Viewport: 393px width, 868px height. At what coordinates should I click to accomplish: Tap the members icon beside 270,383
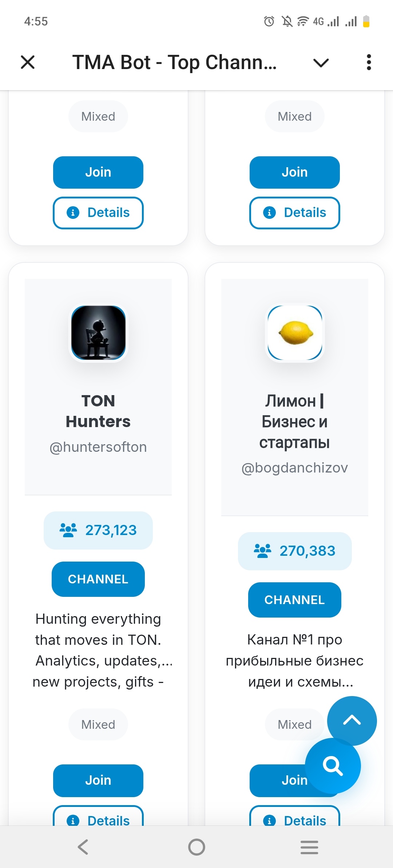[x=263, y=551]
